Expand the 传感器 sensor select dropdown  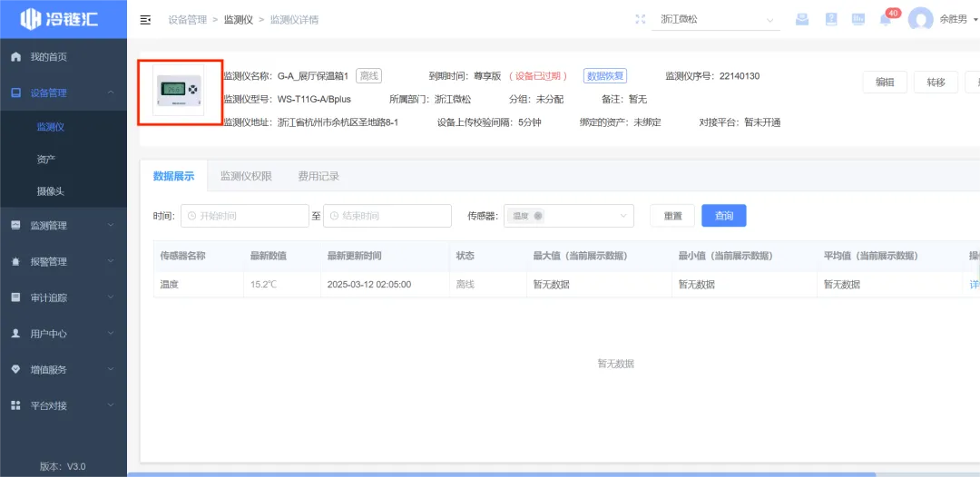pyautogui.click(x=569, y=216)
